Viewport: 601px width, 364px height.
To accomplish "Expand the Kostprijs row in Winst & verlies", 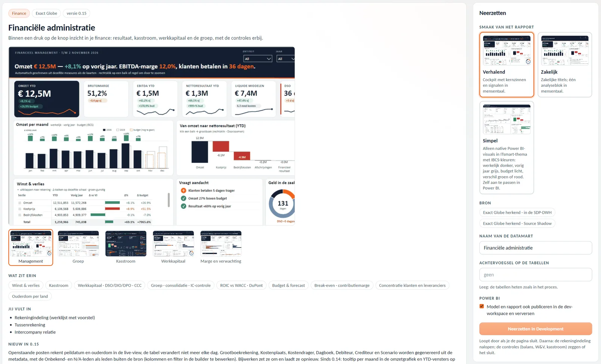I will (x=20, y=209).
